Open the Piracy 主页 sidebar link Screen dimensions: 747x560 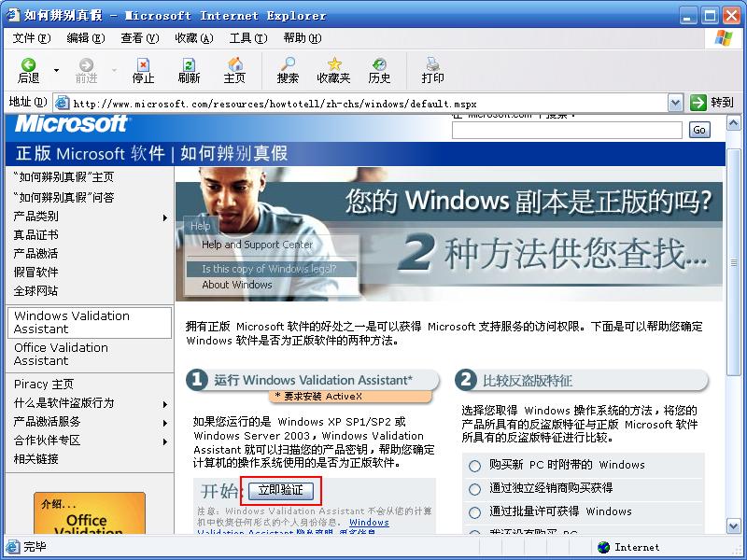coord(44,384)
